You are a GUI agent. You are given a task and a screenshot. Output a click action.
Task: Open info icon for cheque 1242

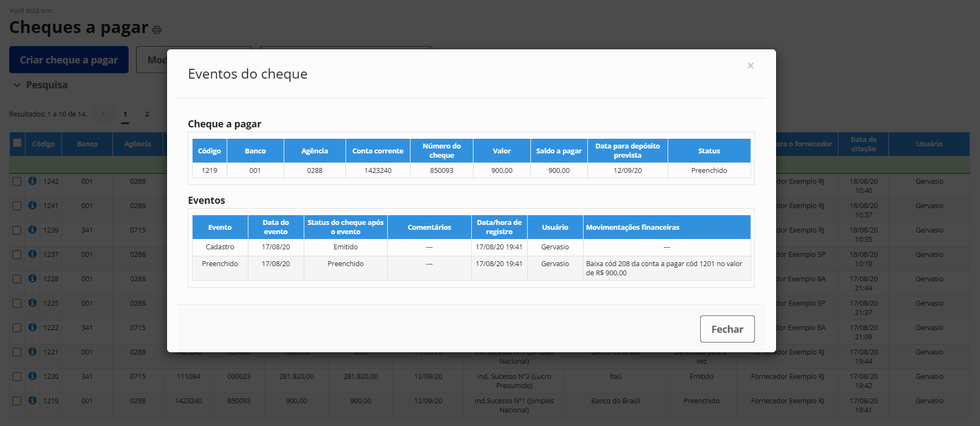point(33,181)
